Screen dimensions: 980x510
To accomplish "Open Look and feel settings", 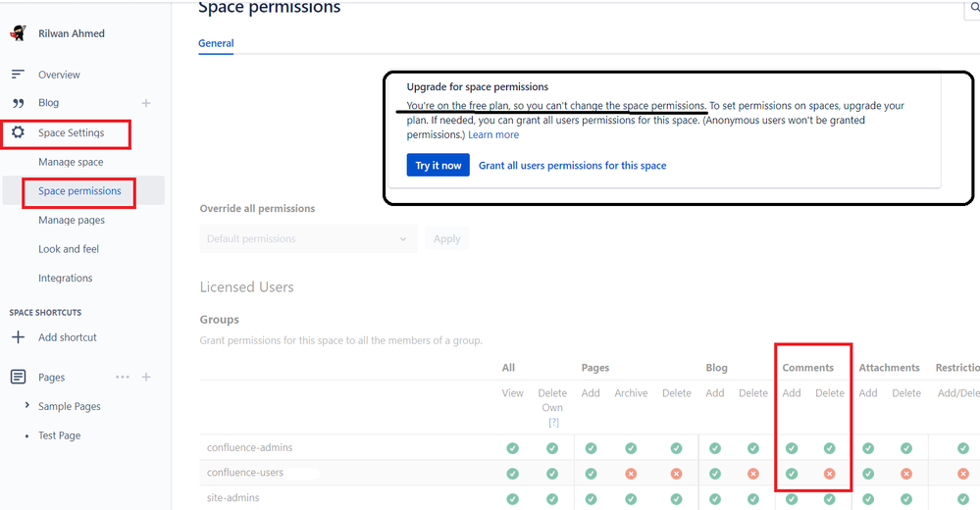I will point(69,249).
